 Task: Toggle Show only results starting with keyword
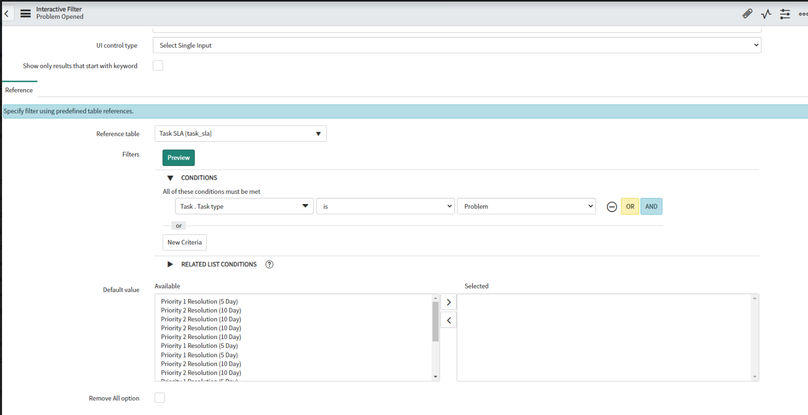click(x=158, y=65)
